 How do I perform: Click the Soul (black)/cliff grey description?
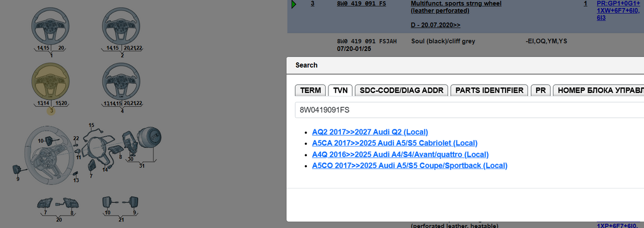[x=443, y=41]
